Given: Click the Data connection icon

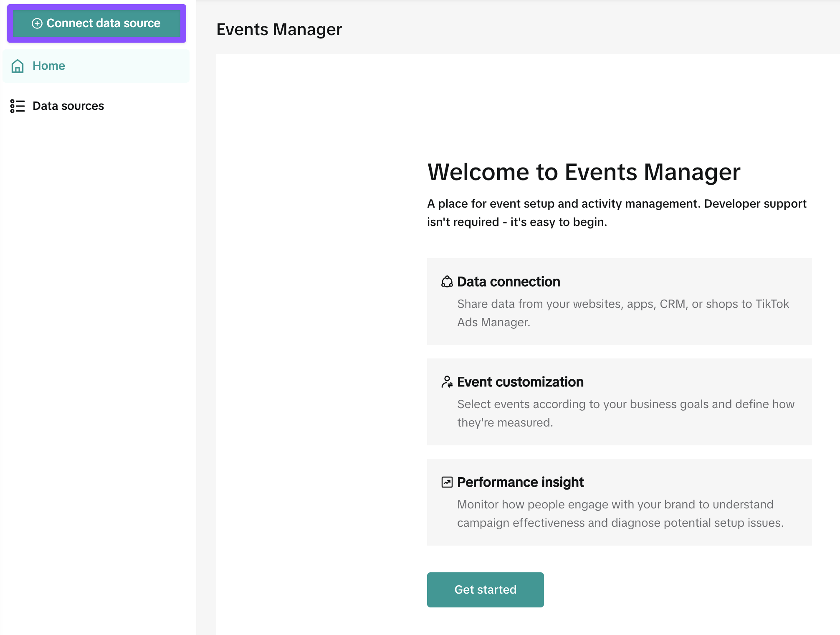Looking at the screenshot, I should pos(447,282).
